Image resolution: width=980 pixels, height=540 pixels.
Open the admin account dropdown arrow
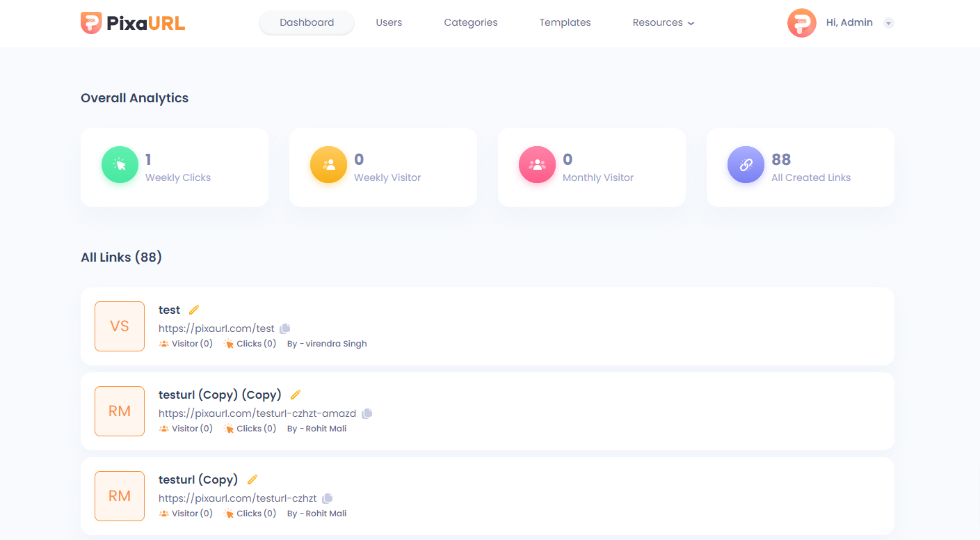pyautogui.click(x=888, y=23)
